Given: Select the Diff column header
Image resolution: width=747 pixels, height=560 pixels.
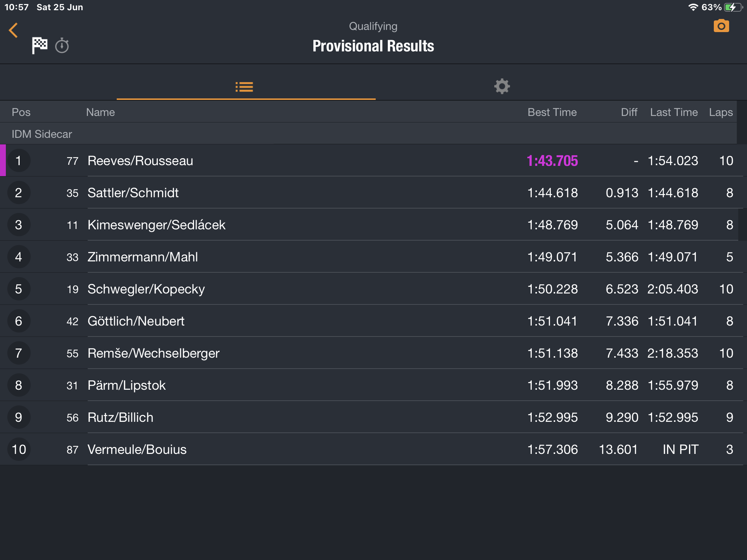Looking at the screenshot, I should click(629, 112).
